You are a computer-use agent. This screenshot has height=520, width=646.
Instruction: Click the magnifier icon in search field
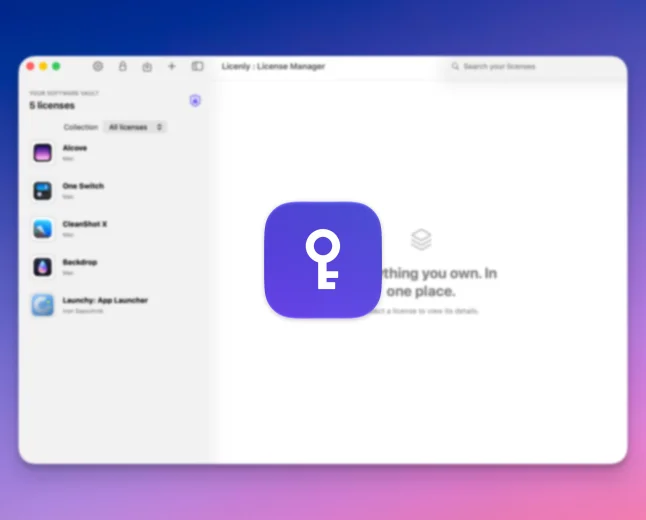click(x=455, y=66)
